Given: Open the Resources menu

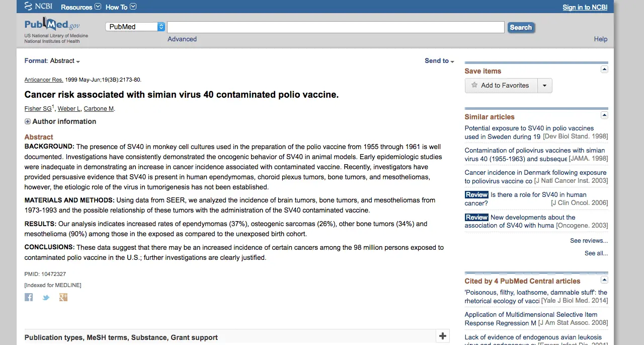Looking at the screenshot, I should pyautogui.click(x=80, y=7).
